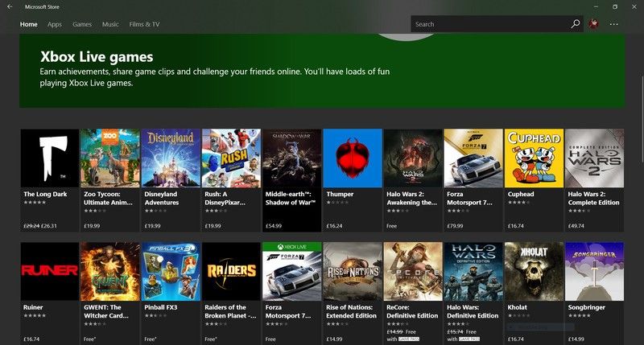The image size is (644, 345).
Task: Click Pinball FX3 title text
Action: click(x=160, y=307)
